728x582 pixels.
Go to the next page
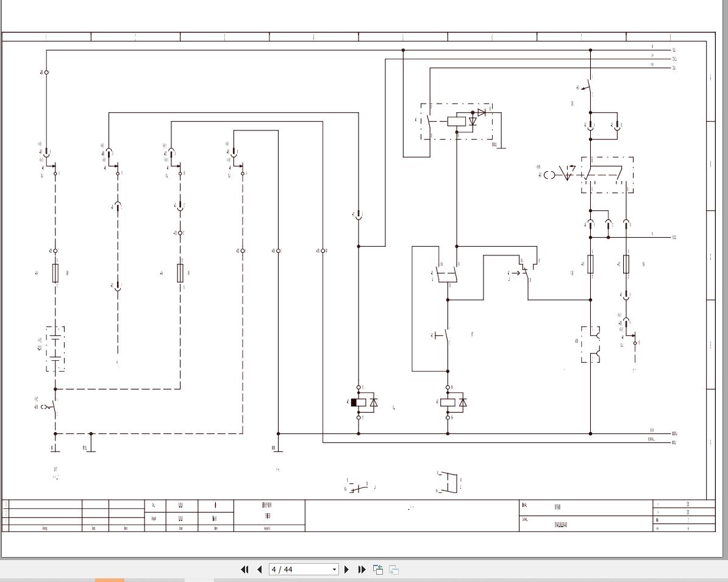tap(347, 569)
